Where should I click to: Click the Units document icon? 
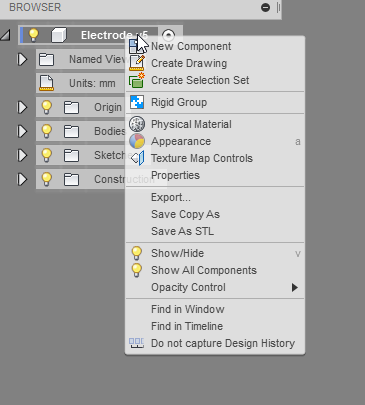46,83
